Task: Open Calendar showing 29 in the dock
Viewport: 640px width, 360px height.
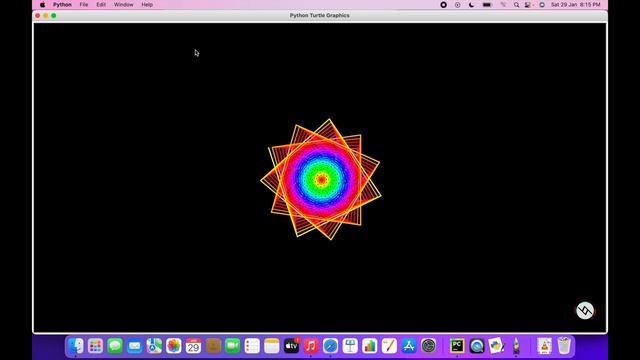Action: pos(193,346)
